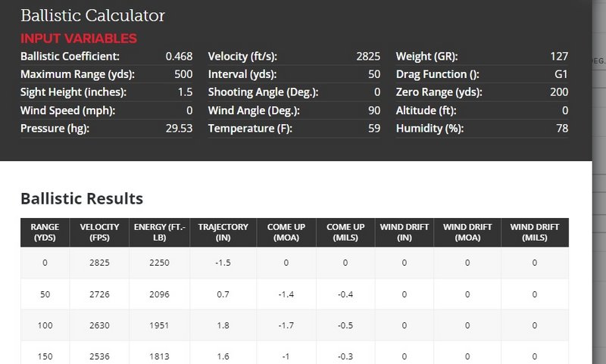Image resolution: width=606 pixels, height=364 pixels.
Task: Click the Wind Drift (MOA) column header
Action: pyautogui.click(x=467, y=232)
